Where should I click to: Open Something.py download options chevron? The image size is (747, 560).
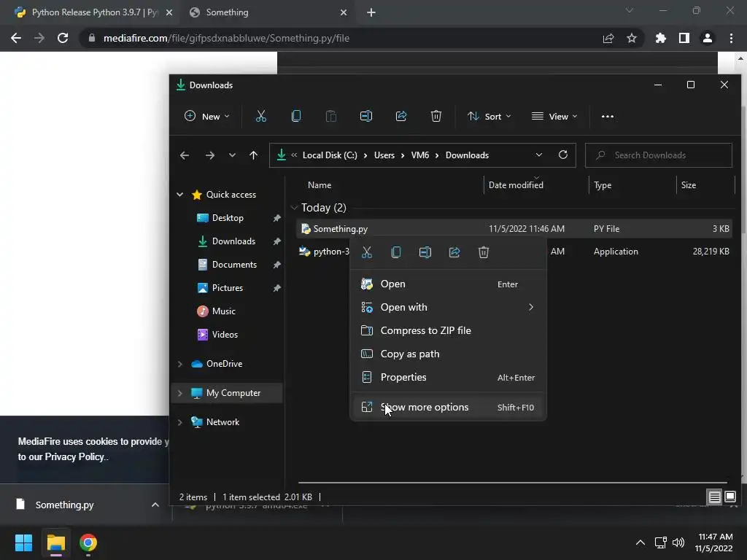tap(155, 505)
